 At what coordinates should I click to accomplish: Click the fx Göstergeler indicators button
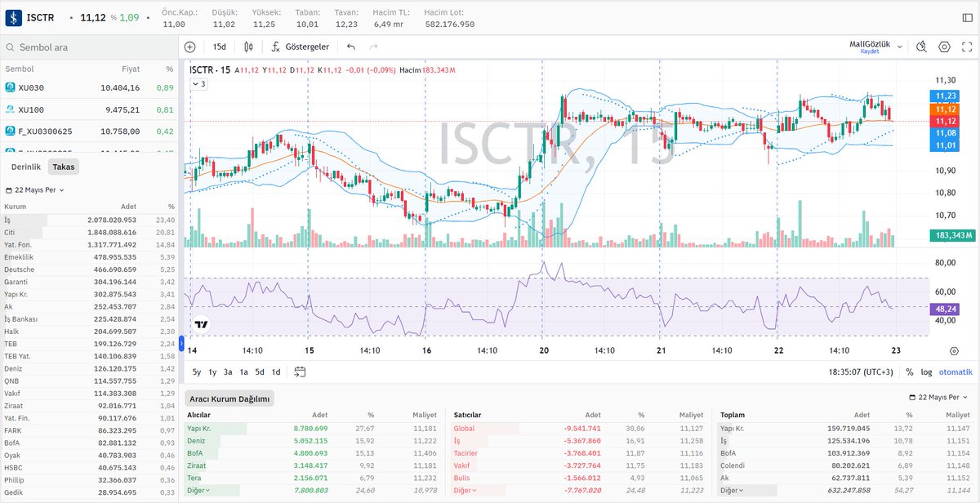pos(300,47)
